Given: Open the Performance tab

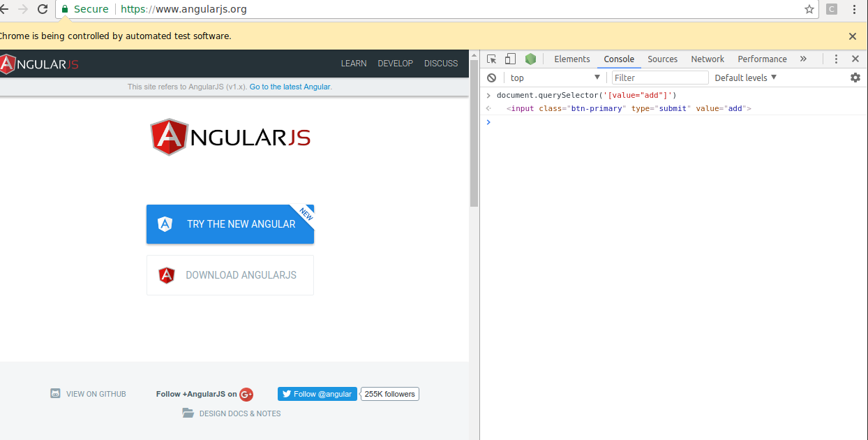Looking at the screenshot, I should (762, 59).
